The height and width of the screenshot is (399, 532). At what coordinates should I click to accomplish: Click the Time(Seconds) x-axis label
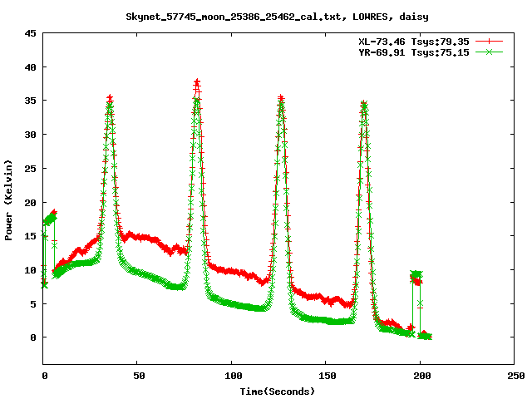(277, 392)
